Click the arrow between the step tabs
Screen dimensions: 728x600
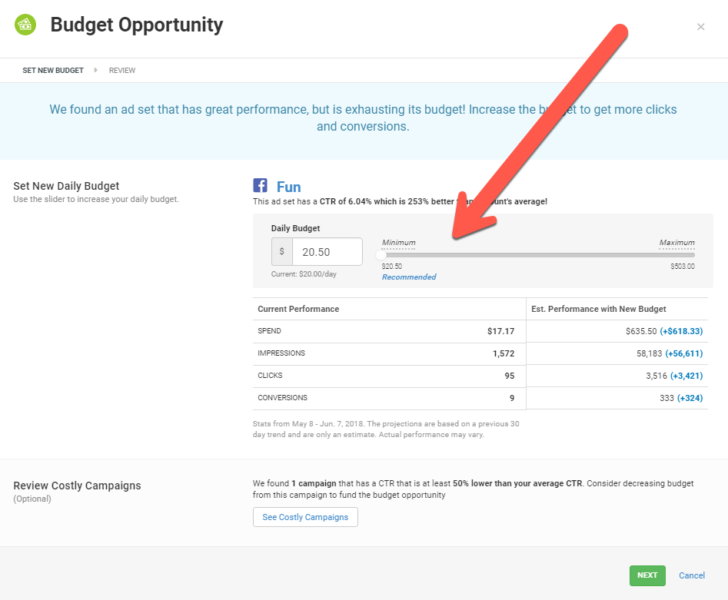(96, 71)
